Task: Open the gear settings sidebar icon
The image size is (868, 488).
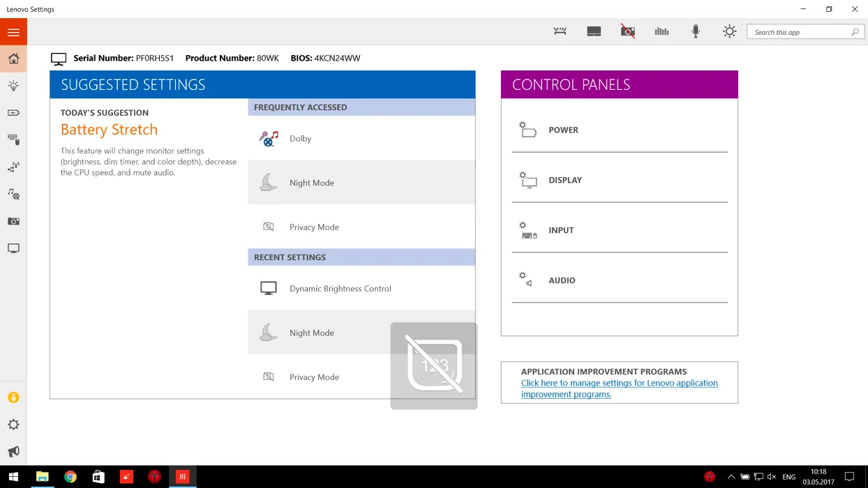Action: click(x=13, y=425)
